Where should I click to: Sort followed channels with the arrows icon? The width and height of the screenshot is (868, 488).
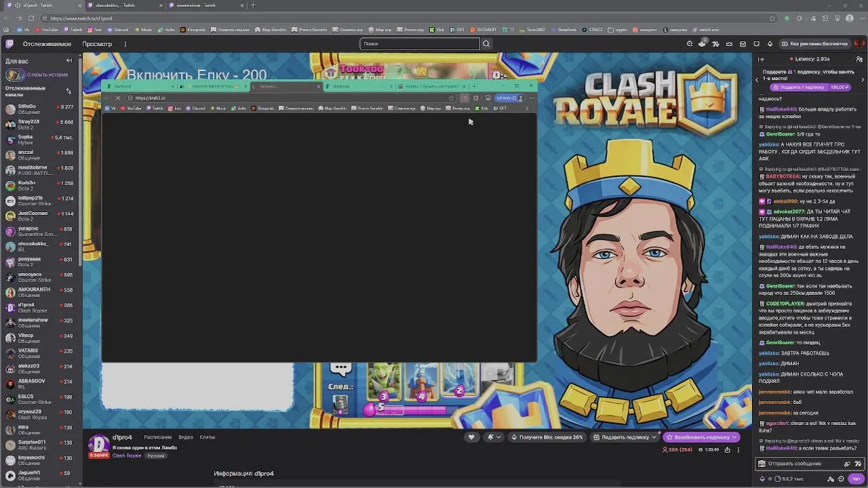coord(68,91)
